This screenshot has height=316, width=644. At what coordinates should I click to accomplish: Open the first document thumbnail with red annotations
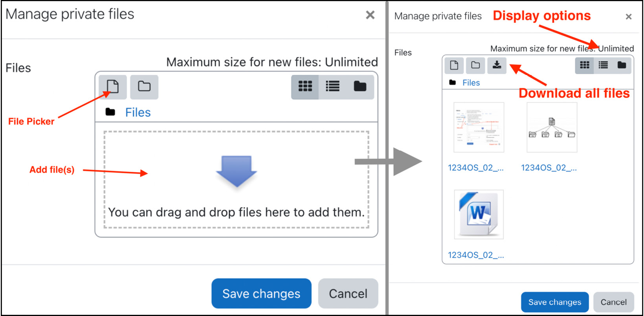tap(479, 127)
